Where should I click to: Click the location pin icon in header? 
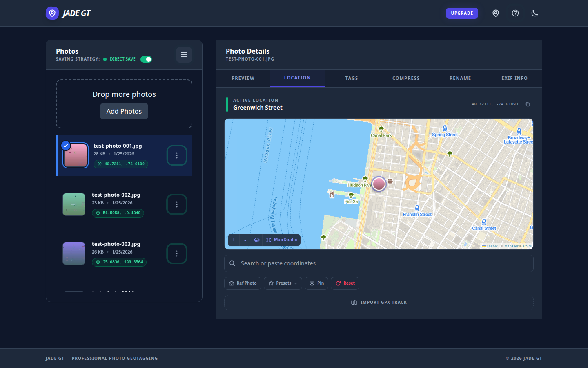click(496, 13)
